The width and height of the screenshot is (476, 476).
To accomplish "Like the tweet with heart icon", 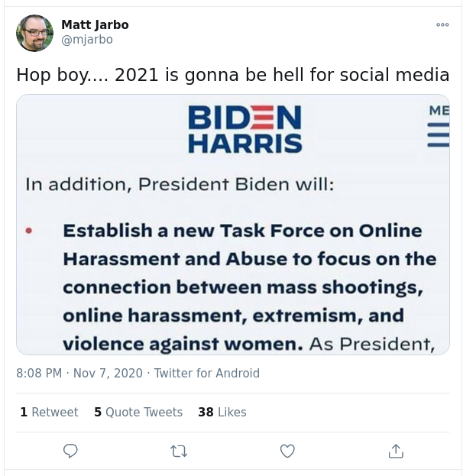I will pyautogui.click(x=287, y=451).
